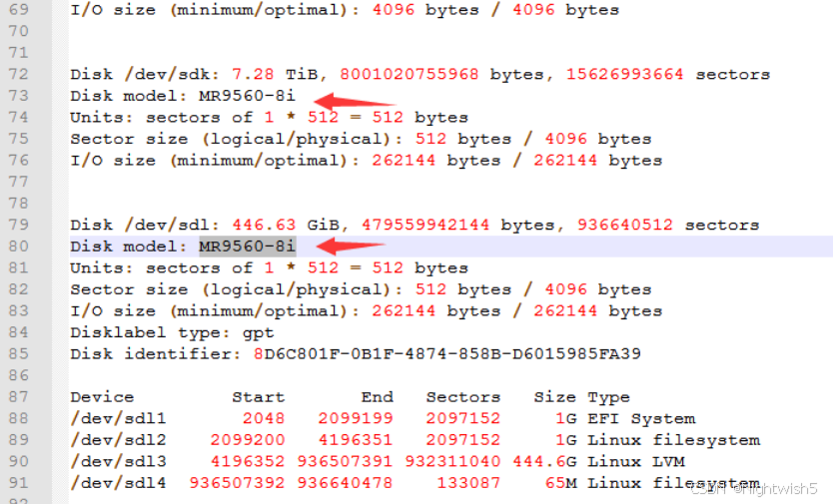Select the "/dev/sdl1" device entry
Viewport: 833px width, 504px height.
118,419
